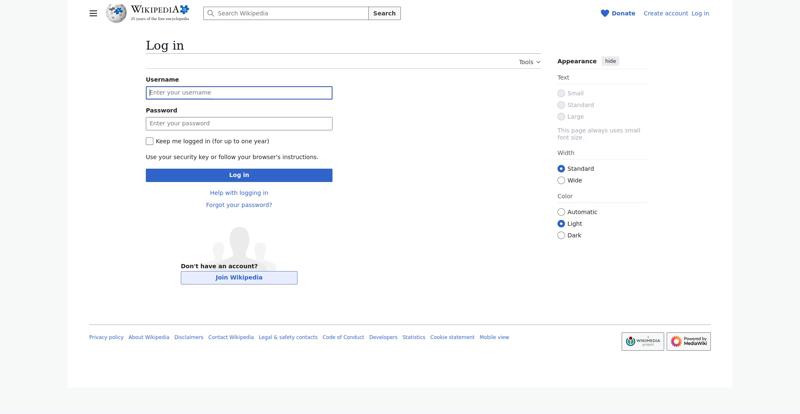Click the magnifier icon in search box

coord(211,13)
